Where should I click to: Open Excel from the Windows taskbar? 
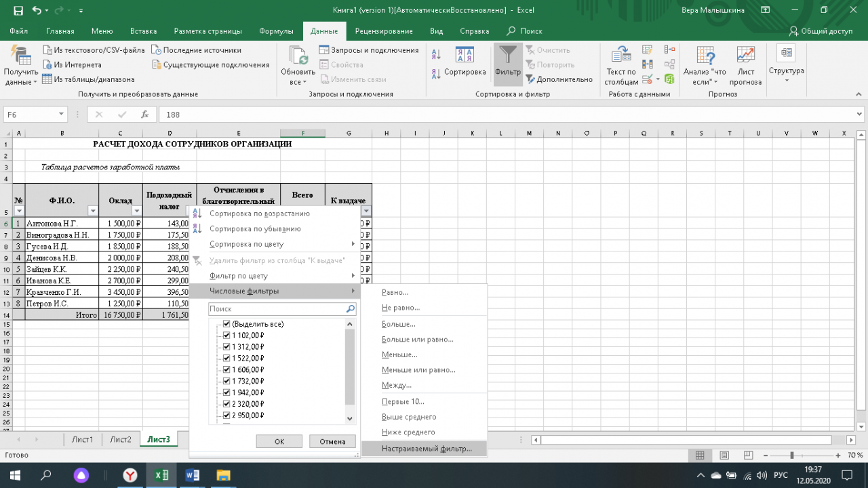[161, 475]
